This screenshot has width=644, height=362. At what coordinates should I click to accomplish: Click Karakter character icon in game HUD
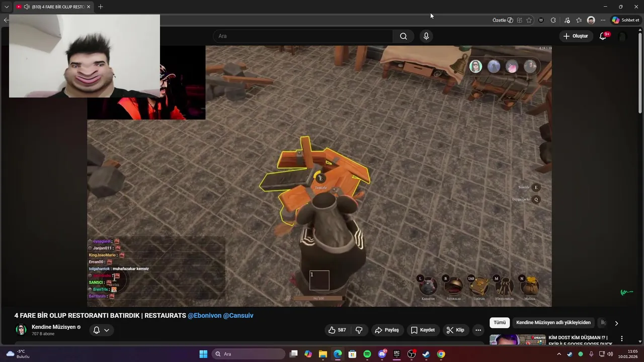pos(428,287)
